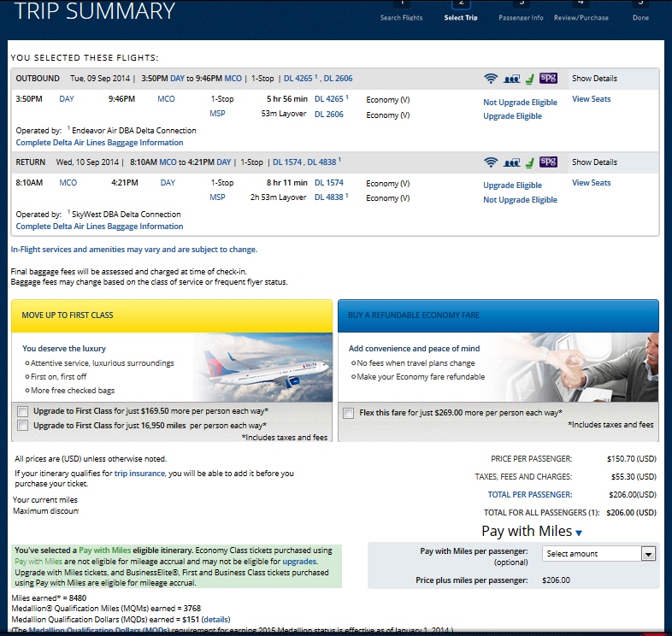
Task: Click the green seat icon on the return flight
Action: [529, 162]
